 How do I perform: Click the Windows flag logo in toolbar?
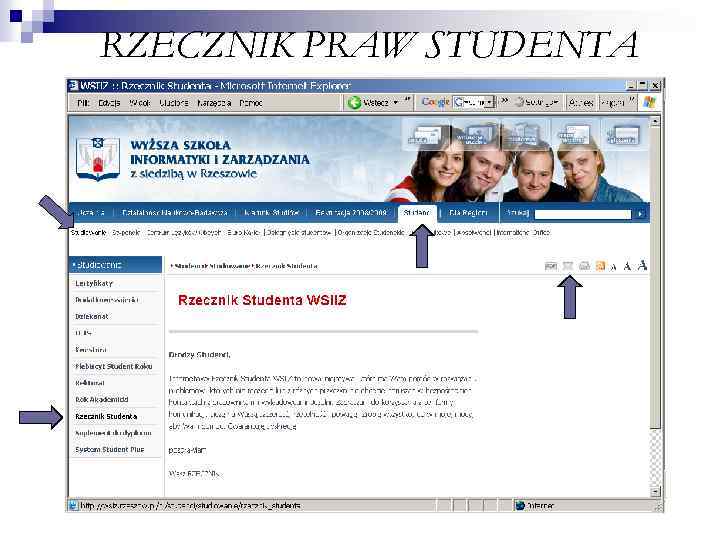649,102
